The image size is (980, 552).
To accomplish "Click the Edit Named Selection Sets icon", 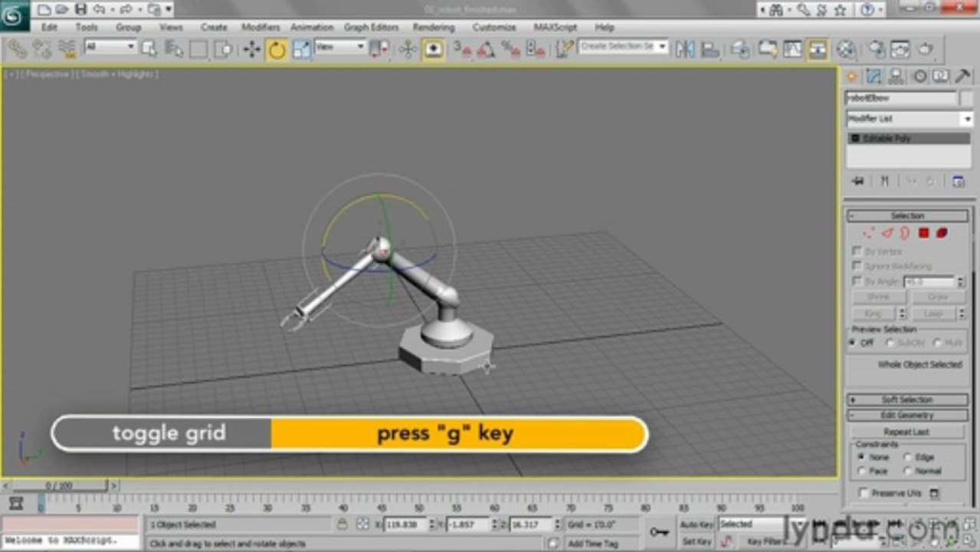I will 565,49.
